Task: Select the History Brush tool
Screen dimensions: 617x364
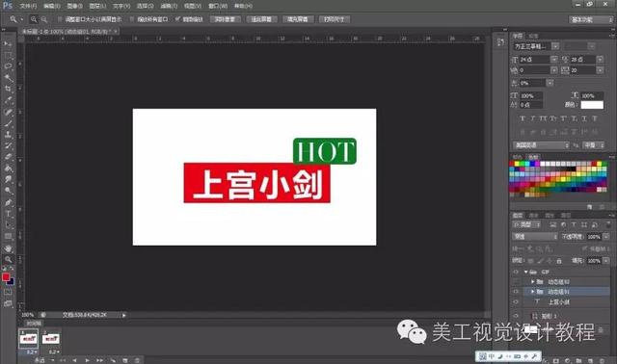Action: point(8,145)
